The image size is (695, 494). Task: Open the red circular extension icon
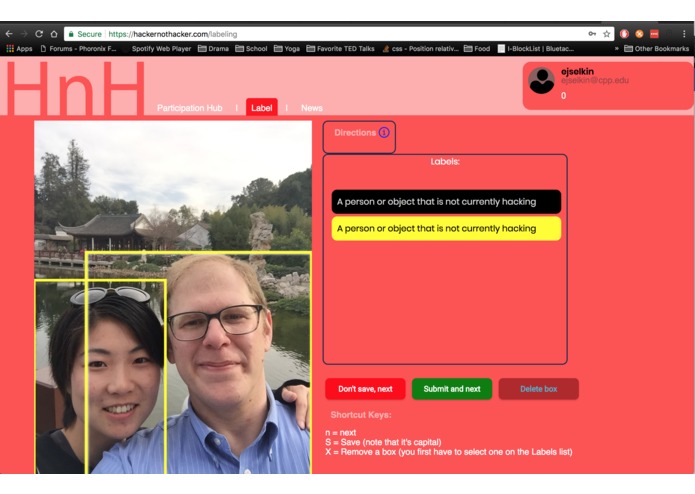click(624, 34)
